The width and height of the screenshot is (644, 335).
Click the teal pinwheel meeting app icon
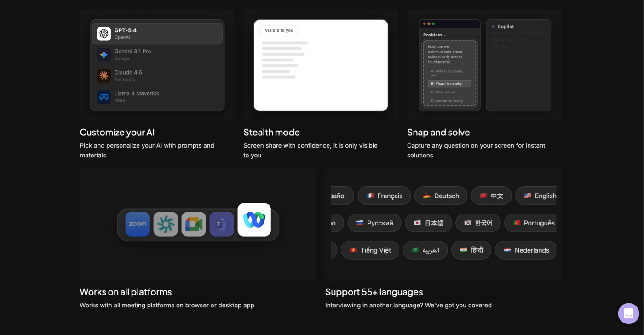(166, 224)
